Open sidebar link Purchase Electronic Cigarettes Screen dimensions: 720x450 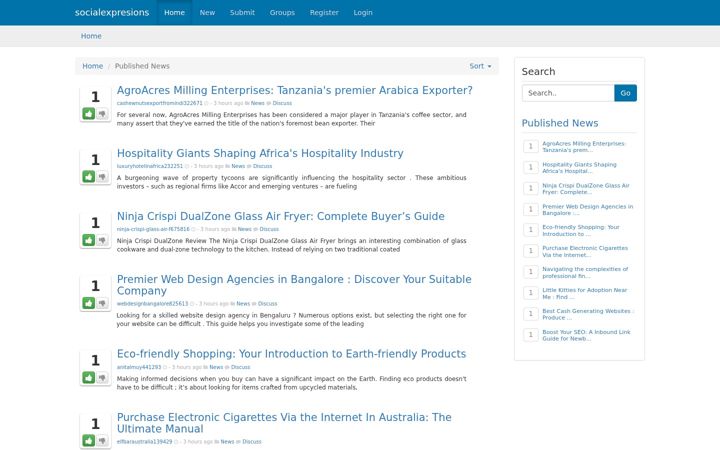tap(585, 251)
